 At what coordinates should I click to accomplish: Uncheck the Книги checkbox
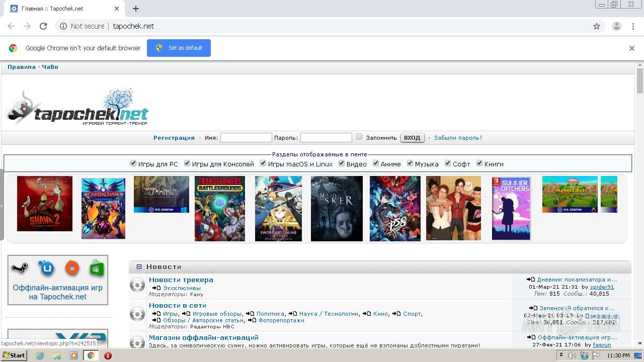click(x=479, y=163)
